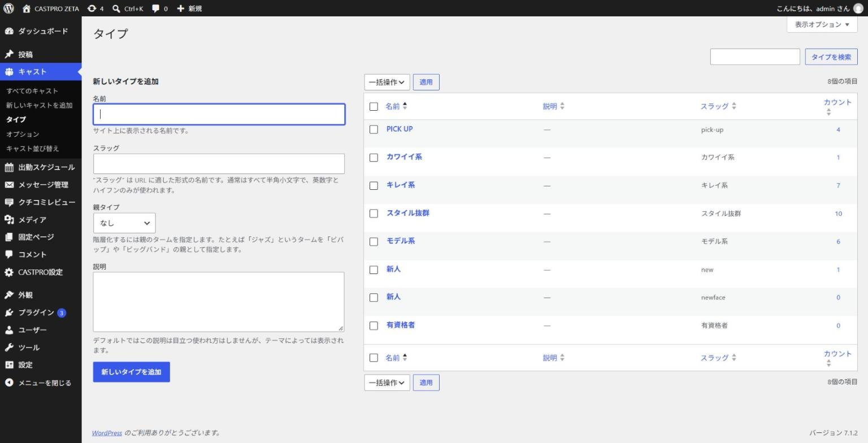Image resolution: width=868 pixels, height=443 pixels.
Task: Click the 投稿 pin icon
Action: pos(9,54)
